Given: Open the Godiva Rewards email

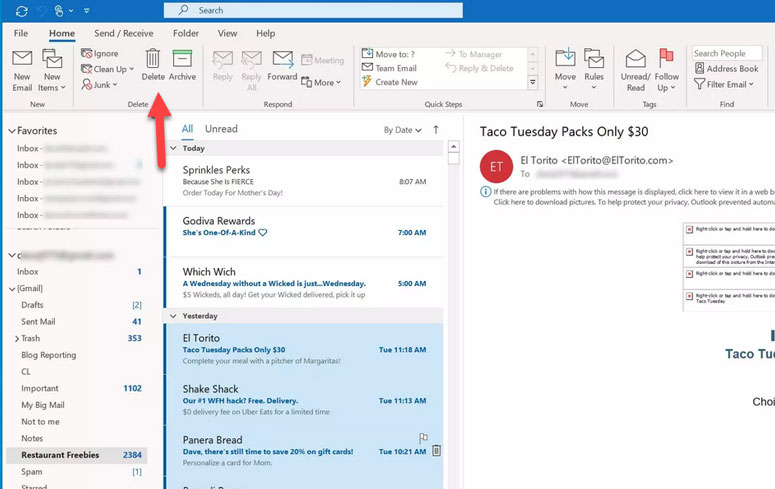Looking at the screenshot, I should click(304, 232).
